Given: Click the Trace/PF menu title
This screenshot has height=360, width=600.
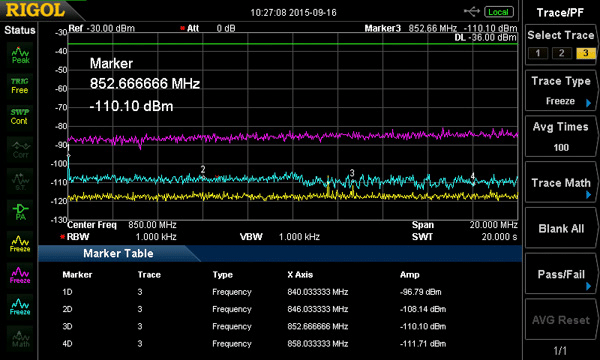Looking at the screenshot, I should (x=560, y=13).
